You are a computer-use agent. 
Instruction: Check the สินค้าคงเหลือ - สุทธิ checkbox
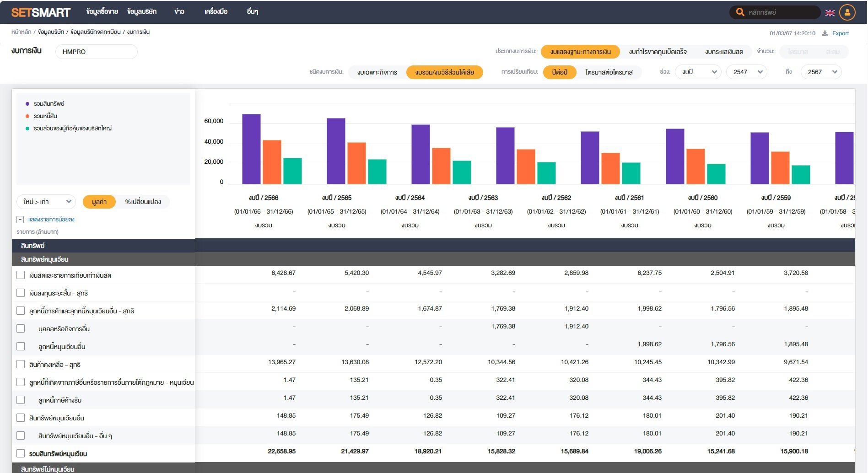pyautogui.click(x=21, y=364)
